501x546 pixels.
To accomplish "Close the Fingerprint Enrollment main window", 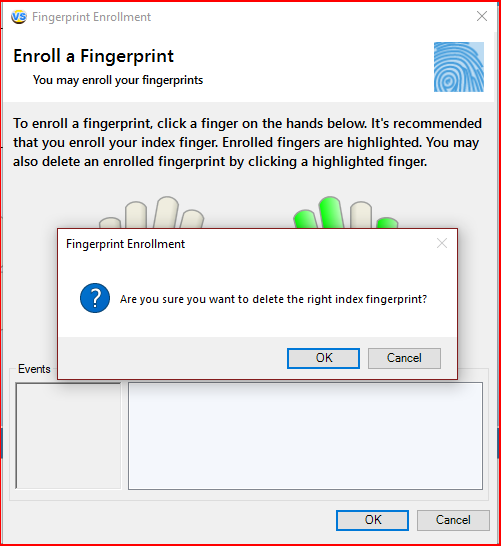I will [x=482, y=16].
